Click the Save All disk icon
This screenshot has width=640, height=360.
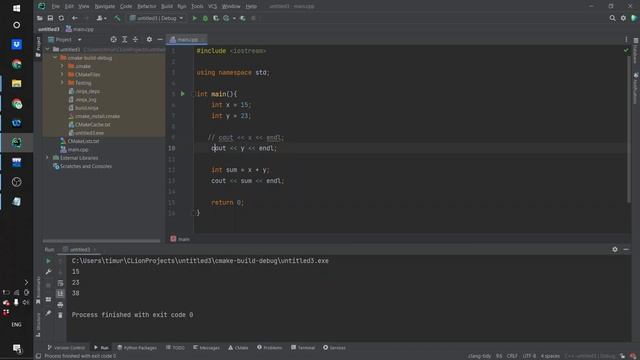pyautogui.click(x=50, y=18)
